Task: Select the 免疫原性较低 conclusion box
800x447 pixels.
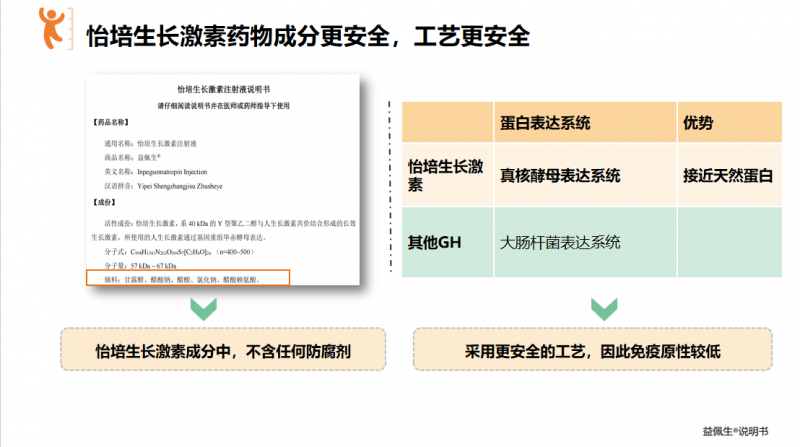Action: (x=592, y=350)
